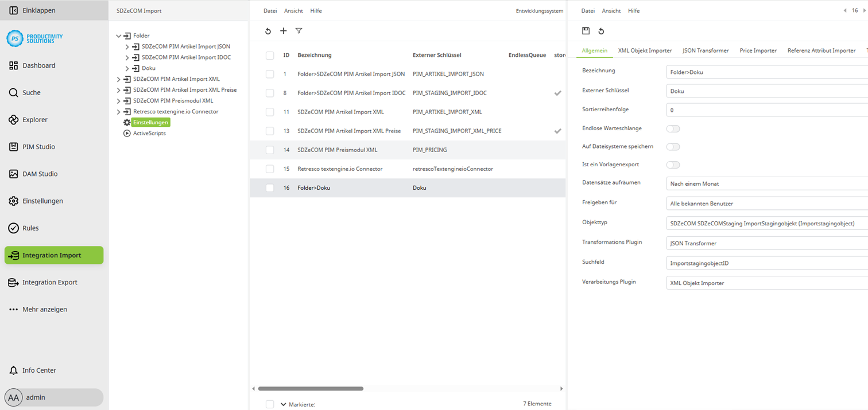
Task: Open the filter icon in the list toolbar
Action: [299, 31]
